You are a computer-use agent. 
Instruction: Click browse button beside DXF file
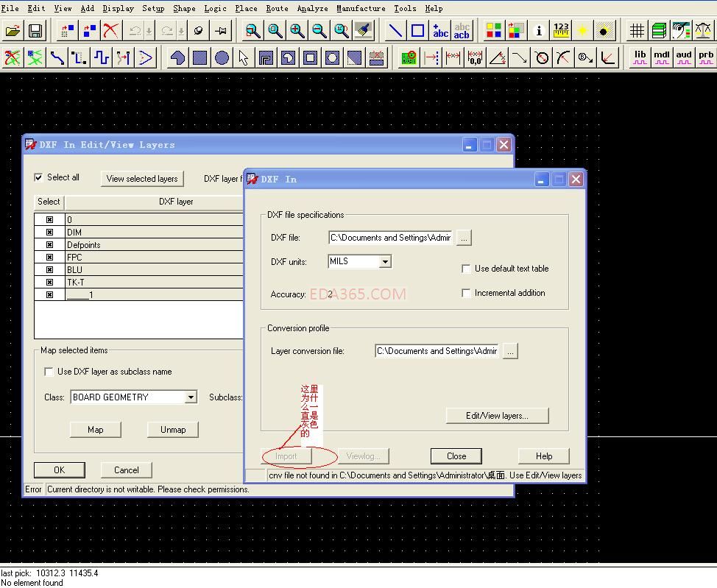(464, 238)
